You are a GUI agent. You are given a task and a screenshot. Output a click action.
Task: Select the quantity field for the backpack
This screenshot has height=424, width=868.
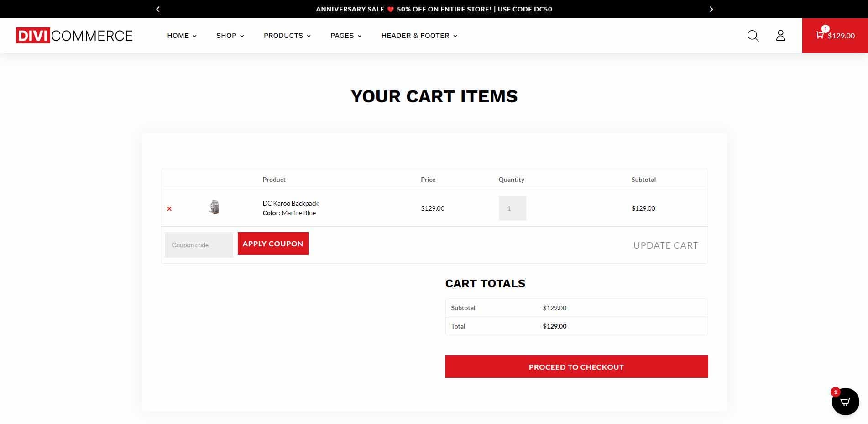[x=512, y=208]
